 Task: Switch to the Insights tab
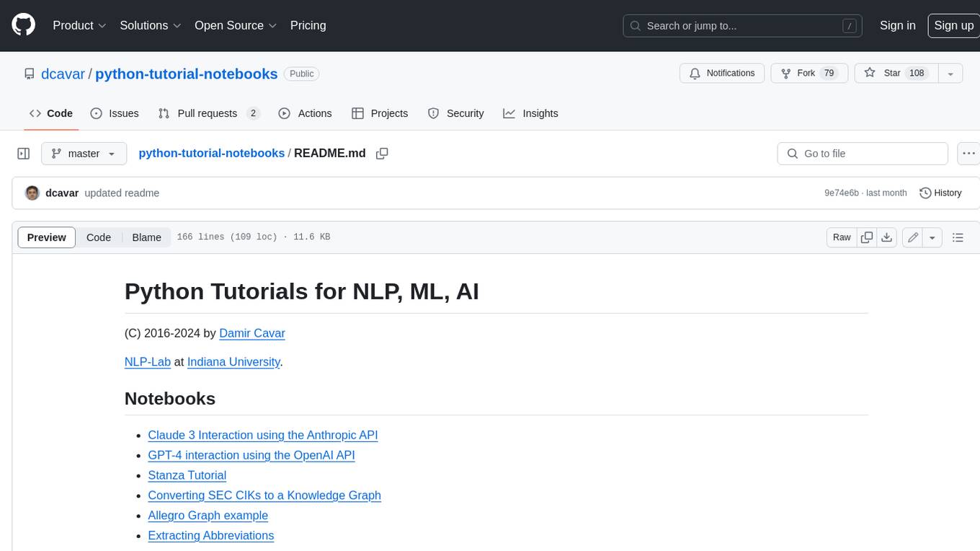(x=530, y=113)
